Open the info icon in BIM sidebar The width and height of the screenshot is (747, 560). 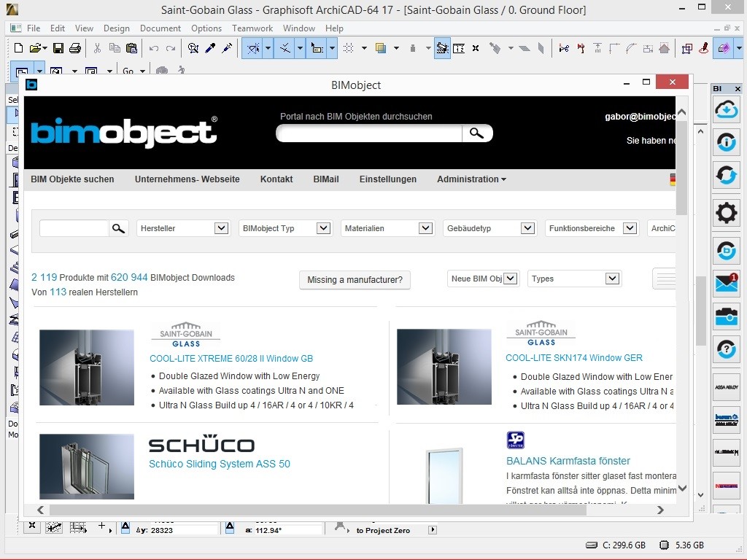tap(726, 142)
